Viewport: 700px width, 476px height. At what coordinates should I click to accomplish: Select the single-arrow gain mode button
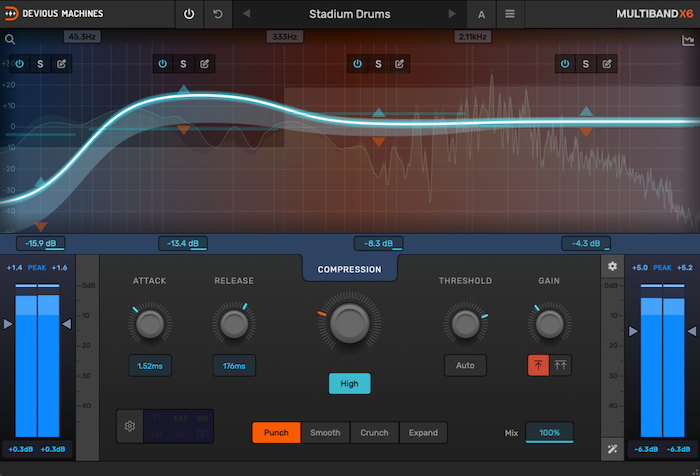[538, 365]
